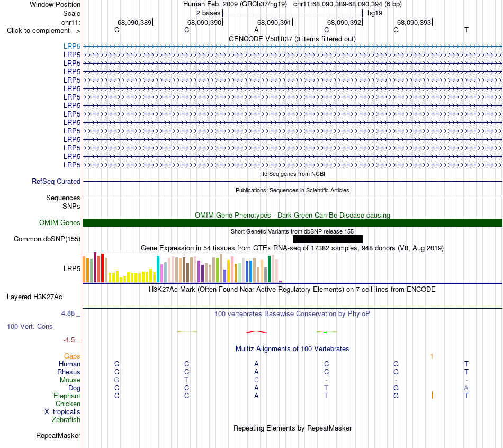Screen dimensions: 503x448
Task: Select the Dog alignment species label
Action: tap(74, 388)
